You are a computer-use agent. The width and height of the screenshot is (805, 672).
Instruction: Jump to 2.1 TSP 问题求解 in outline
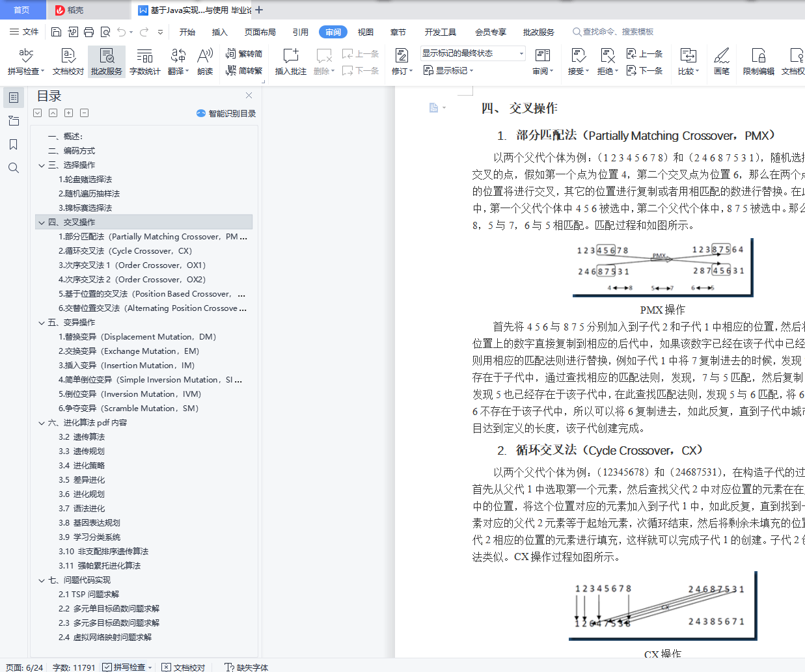[x=89, y=595]
